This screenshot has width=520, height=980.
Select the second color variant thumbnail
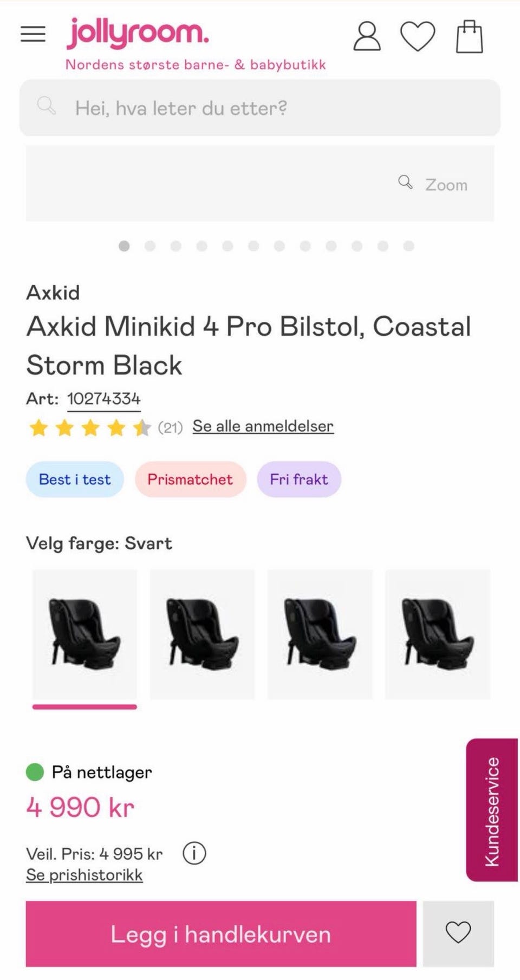click(x=202, y=634)
